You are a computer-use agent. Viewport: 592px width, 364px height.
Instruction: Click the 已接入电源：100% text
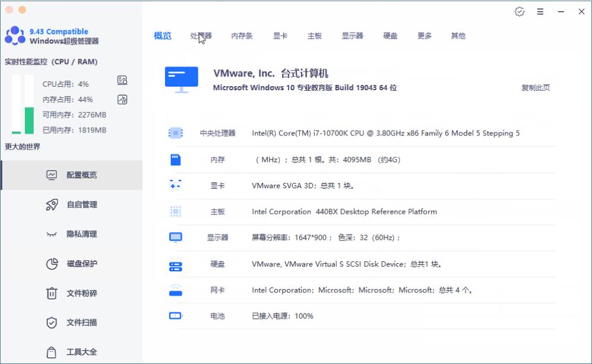pyautogui.click(x=283, y=316)
